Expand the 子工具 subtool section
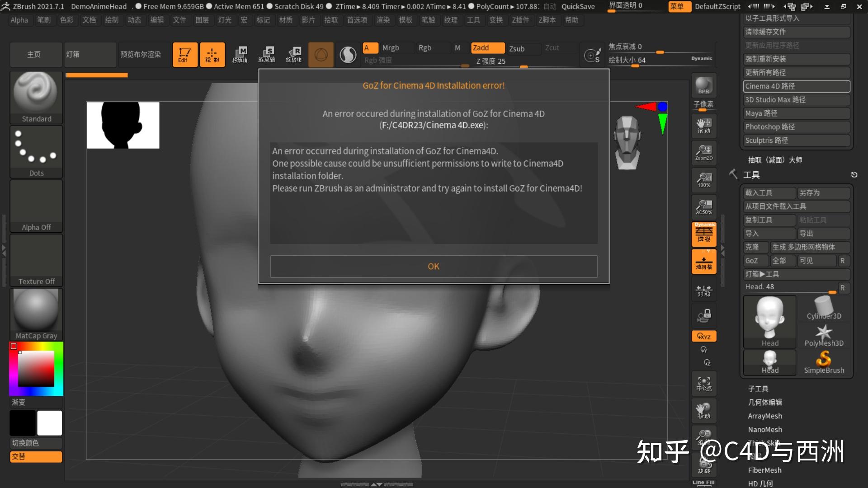 (758, 389)
